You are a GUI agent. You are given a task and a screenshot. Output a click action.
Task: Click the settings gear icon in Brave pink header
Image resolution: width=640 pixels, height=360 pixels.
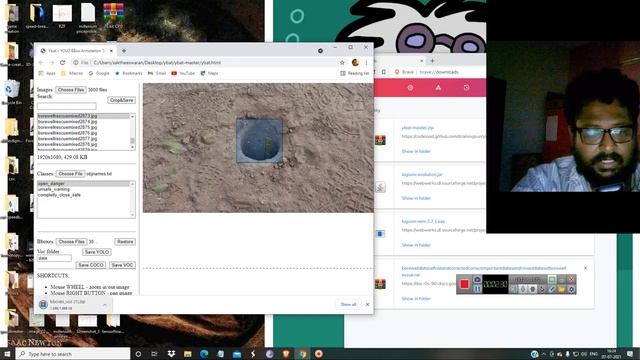410,88
